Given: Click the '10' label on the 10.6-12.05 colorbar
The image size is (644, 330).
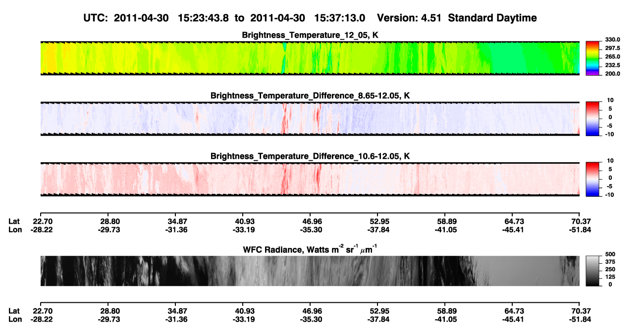Looking at the screenshot, I should (611, 160).
